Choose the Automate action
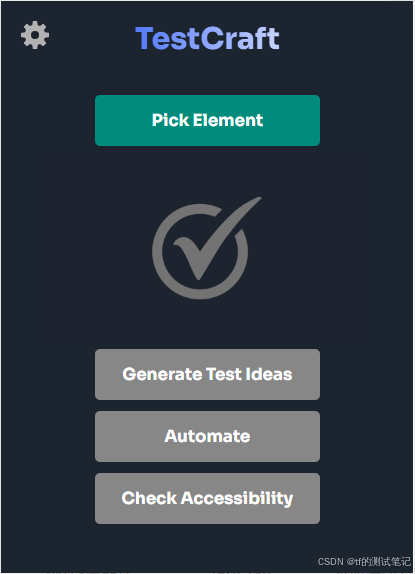 tap(208, 436)
